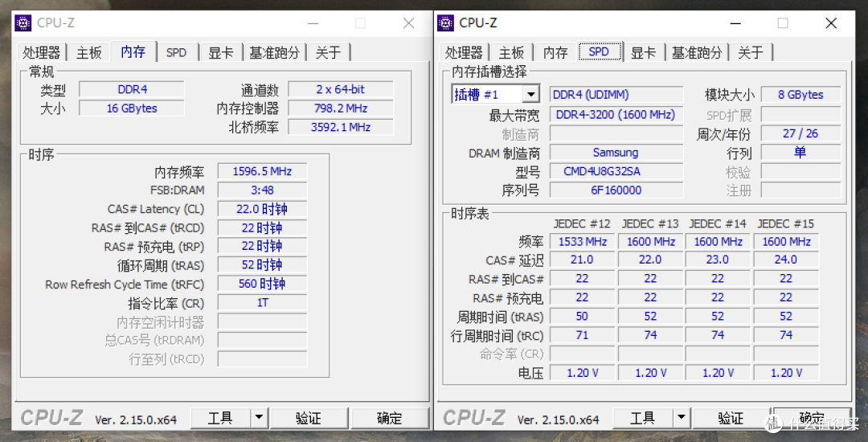Viewport: 868px width, 442px height.
Task: Click JEDEC #15 voltage 1.20 V cell
Action: point(786,373)
